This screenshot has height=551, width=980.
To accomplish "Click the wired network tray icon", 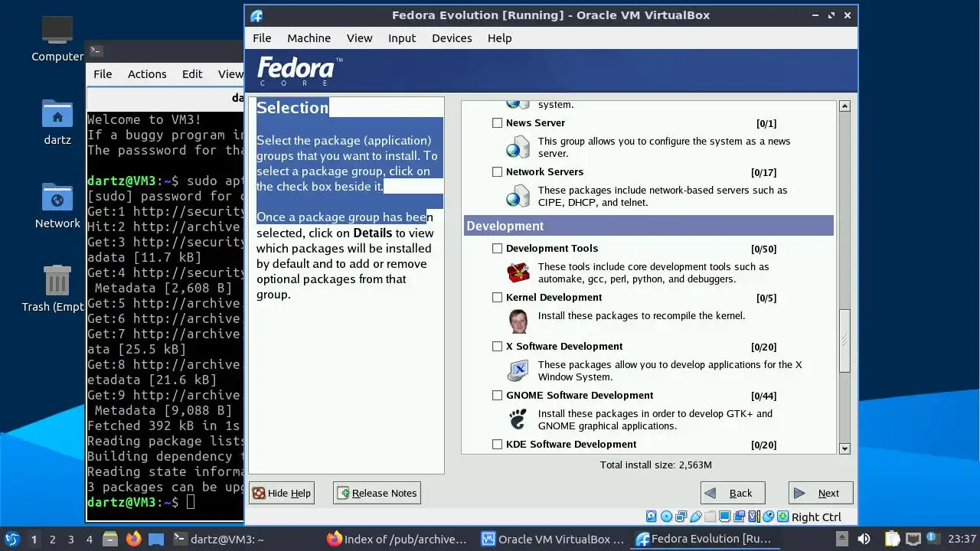I will pyautogui.click(x=913, y=539).
